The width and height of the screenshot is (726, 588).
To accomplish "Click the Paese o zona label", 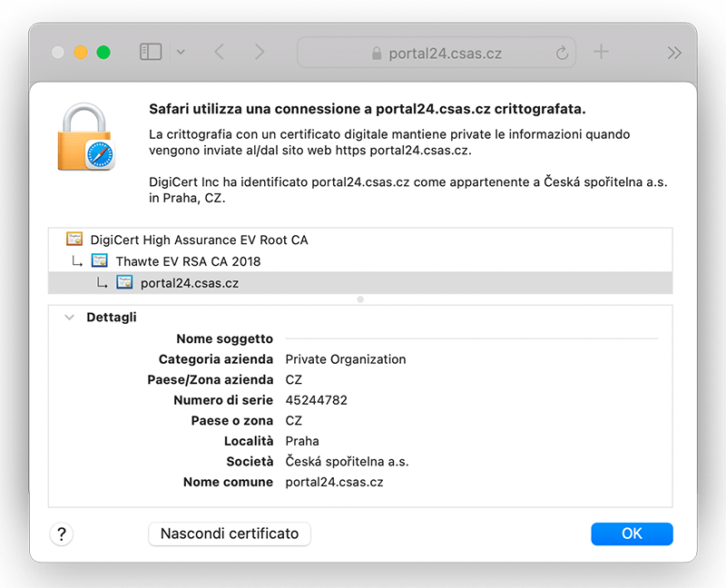I will point(232,420).
